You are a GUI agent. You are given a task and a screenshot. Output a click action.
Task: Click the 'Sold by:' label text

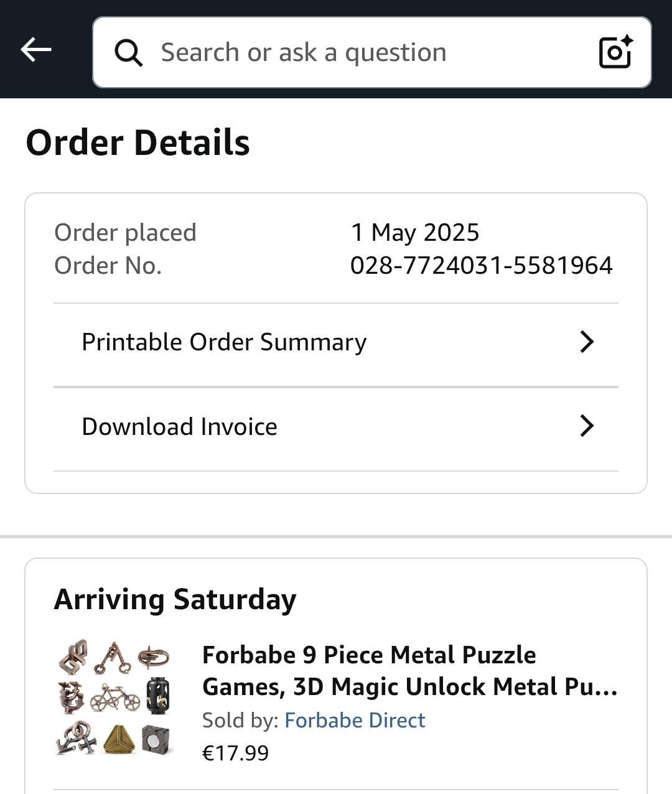click(x=240, y=720)
